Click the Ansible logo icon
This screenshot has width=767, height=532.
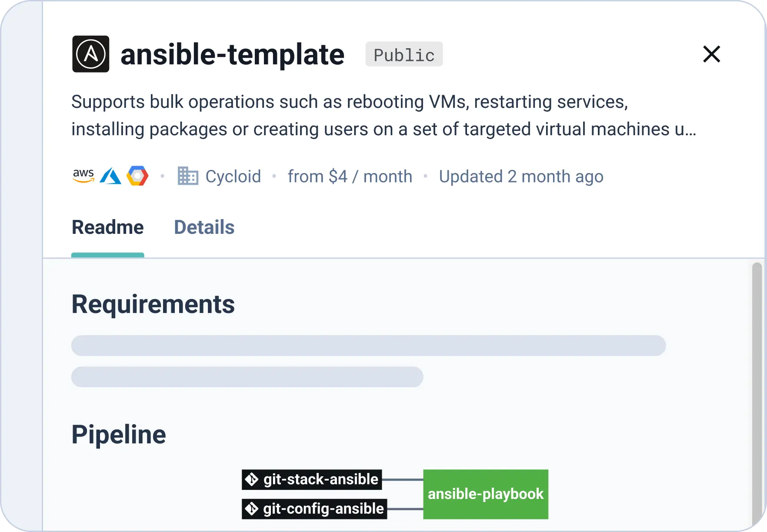tap(90, 54)
